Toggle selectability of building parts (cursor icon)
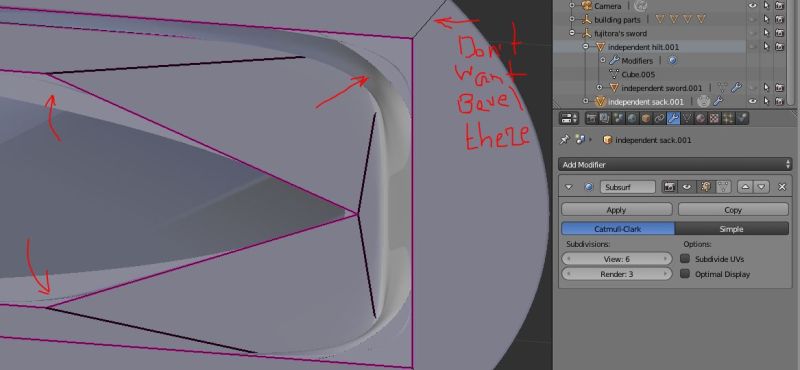 click(766, 19)
